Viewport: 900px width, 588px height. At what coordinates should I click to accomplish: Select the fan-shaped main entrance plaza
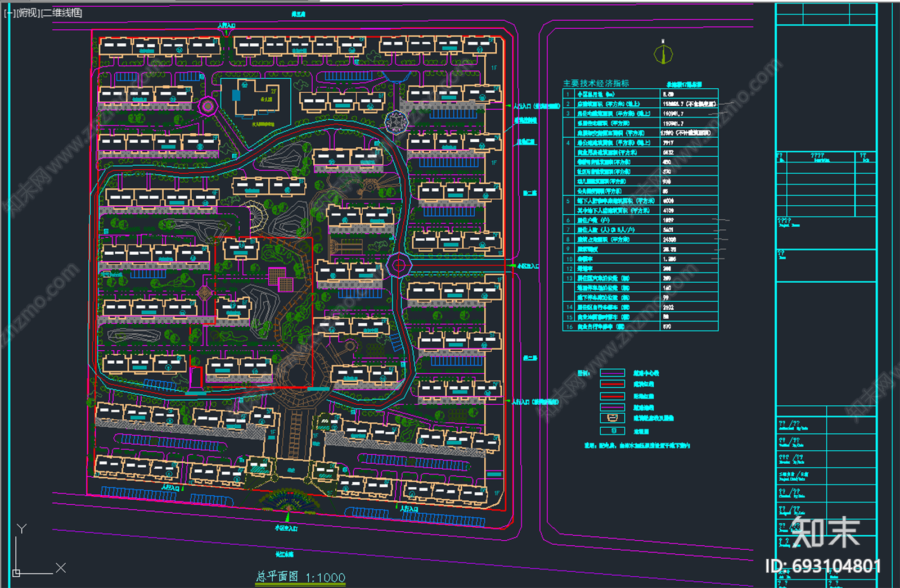288,501
